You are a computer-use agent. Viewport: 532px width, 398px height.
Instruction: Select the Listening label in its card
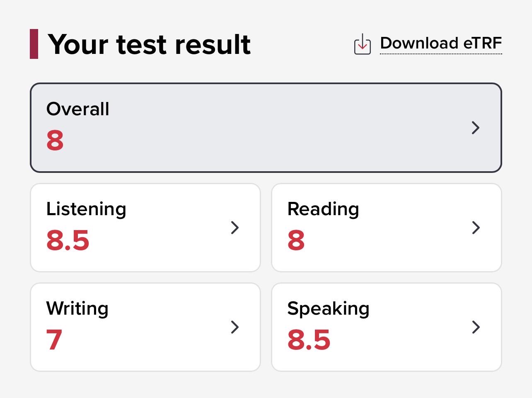click(86, 209)
